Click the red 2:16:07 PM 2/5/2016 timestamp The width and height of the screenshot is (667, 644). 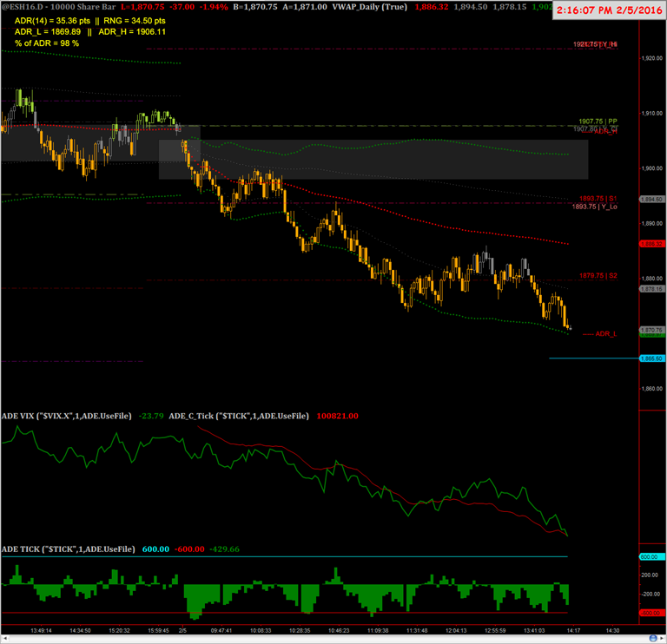609,10
